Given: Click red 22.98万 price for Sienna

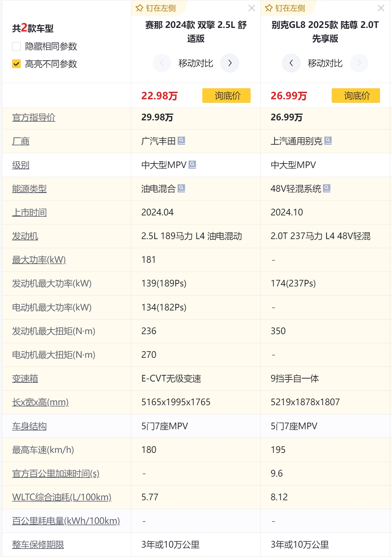Looking at the screenshot, I should [160, 96].
